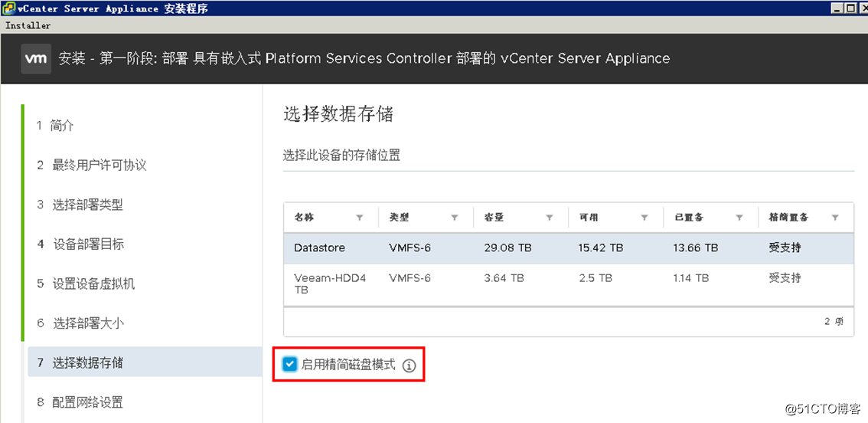The width and height of the screenshot is (868, 423).
Task: Click the 1.14 TB provisioned cell
Action: [x=691, y=277]
